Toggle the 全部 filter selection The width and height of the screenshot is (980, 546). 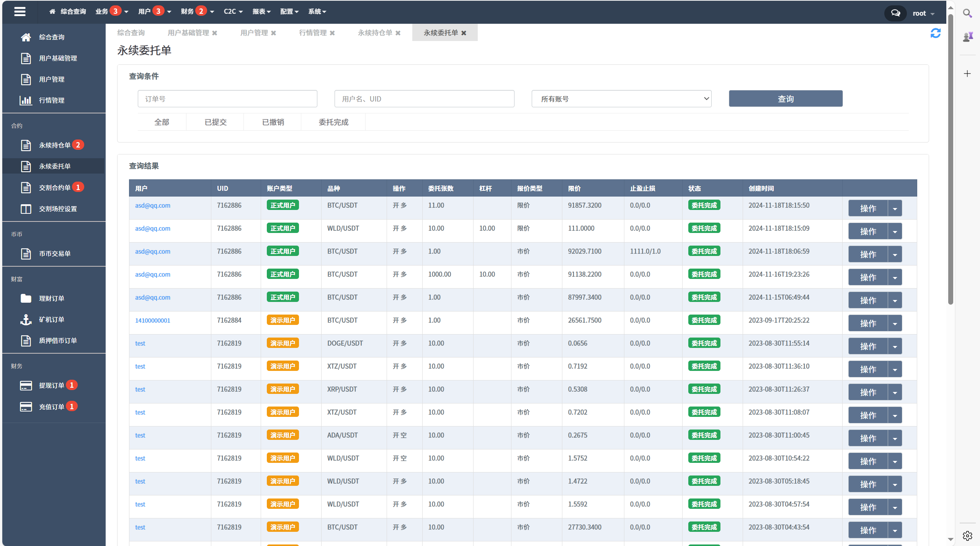(x=160, y=122)
